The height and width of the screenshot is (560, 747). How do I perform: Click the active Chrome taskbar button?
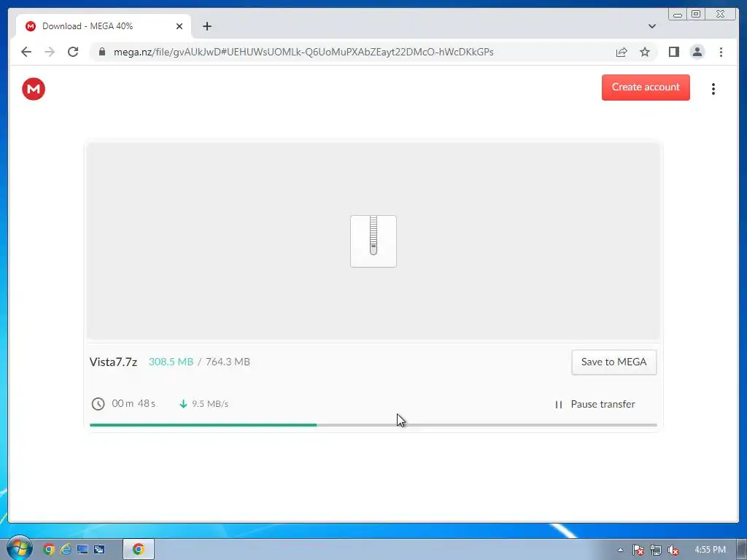point(139,549)
